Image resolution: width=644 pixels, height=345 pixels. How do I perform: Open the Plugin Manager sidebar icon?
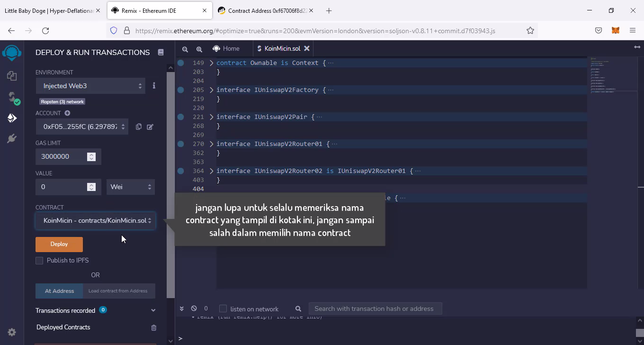tap(12, 138)
